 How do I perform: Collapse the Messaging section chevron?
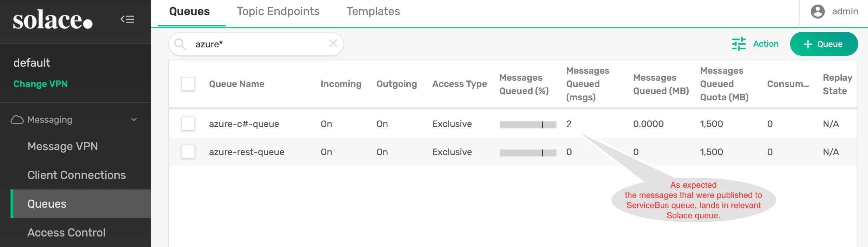[x=134, y=120]
